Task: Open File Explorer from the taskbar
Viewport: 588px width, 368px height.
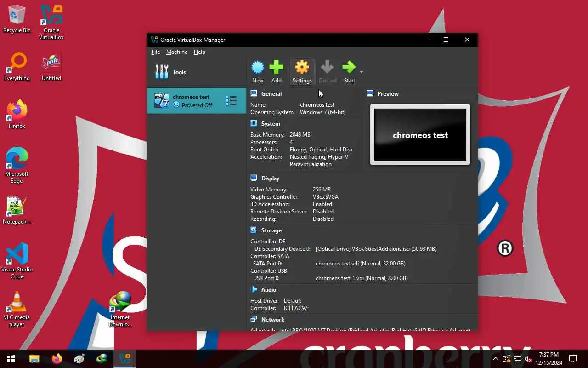Action: click(x=34, y=359)
